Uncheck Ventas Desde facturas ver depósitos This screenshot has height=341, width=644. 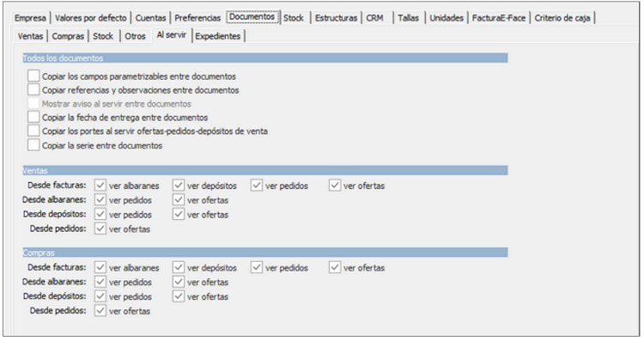(x=179, y=186)
